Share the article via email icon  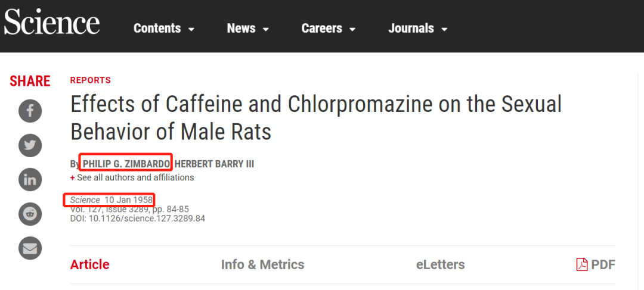pos(30,248)
